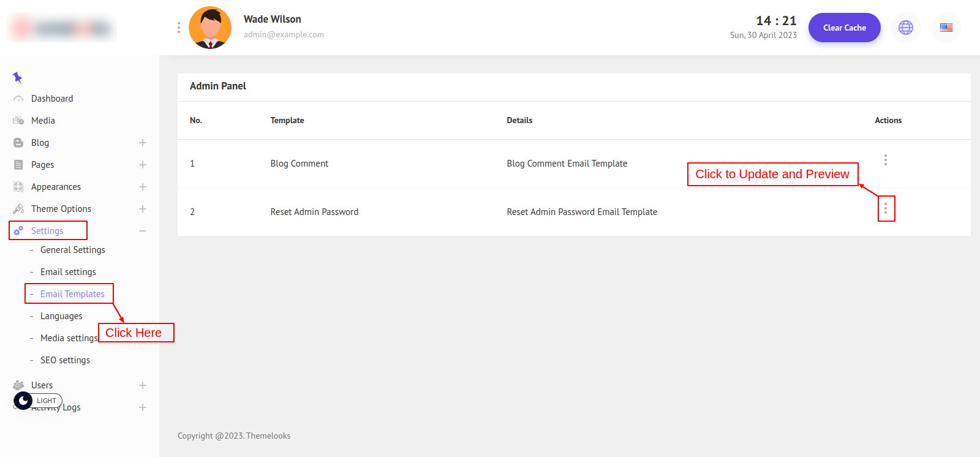This screenshot has height=457, width=980.
Task: Click the US flag language icon
Action: 946,28
